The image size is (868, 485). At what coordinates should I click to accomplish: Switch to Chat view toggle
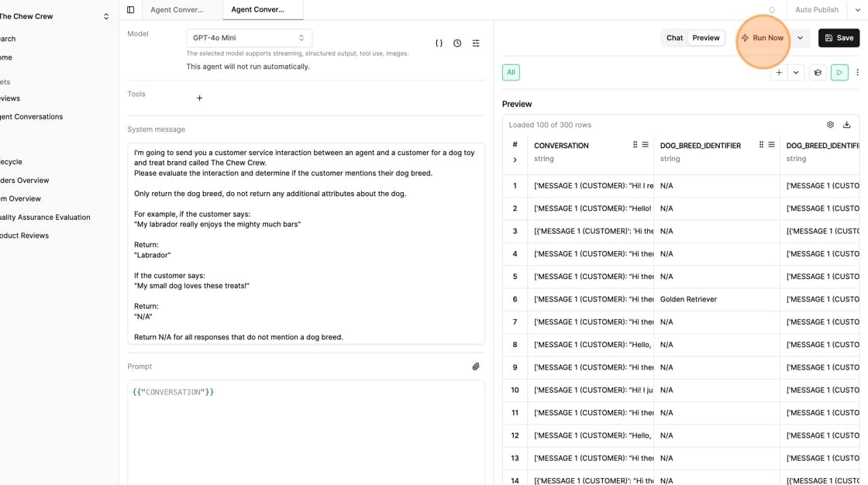[674, 38]
